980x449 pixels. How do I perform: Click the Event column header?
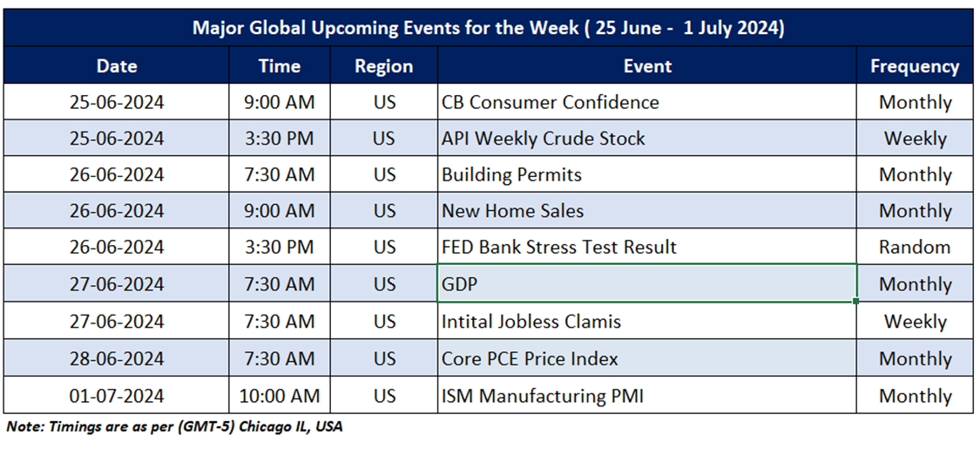pos(647,66)
